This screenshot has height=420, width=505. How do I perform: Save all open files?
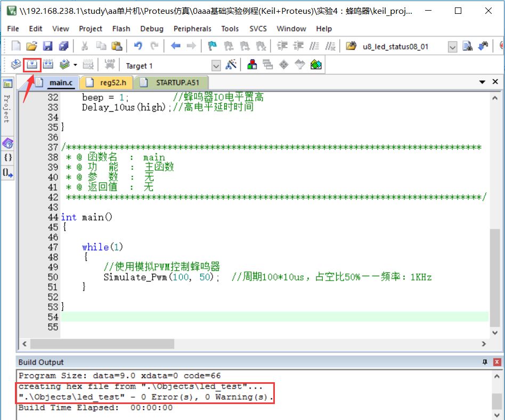(x=64, y=46)
